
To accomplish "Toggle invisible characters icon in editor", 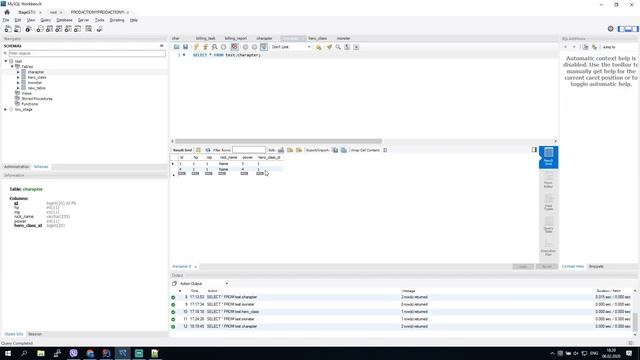I will (347, 47).
